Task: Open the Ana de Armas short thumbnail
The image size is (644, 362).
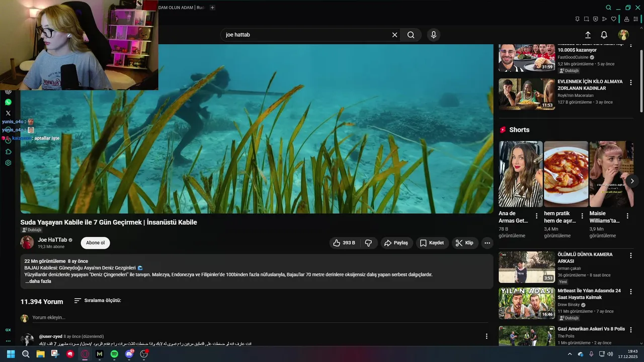Action: [521, 174]
